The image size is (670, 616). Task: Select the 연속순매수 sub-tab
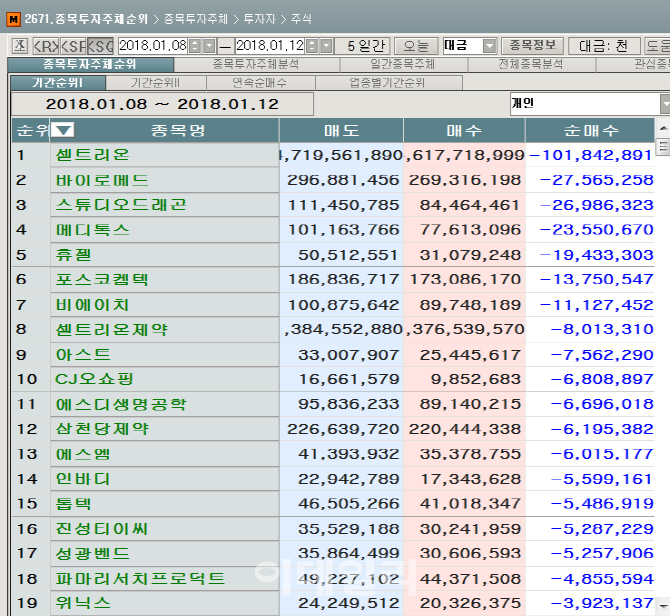[260, 82]
